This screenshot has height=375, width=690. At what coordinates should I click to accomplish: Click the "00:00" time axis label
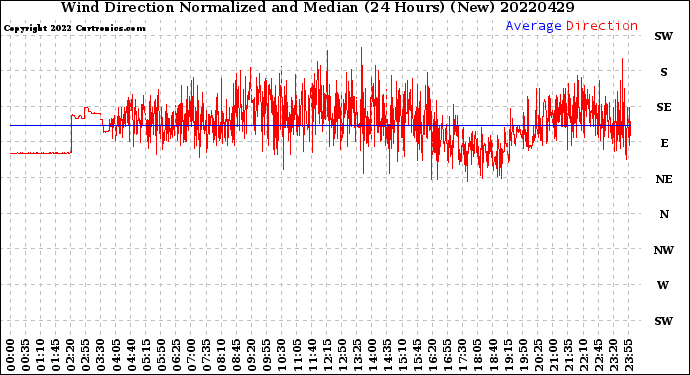coord(11,355)
